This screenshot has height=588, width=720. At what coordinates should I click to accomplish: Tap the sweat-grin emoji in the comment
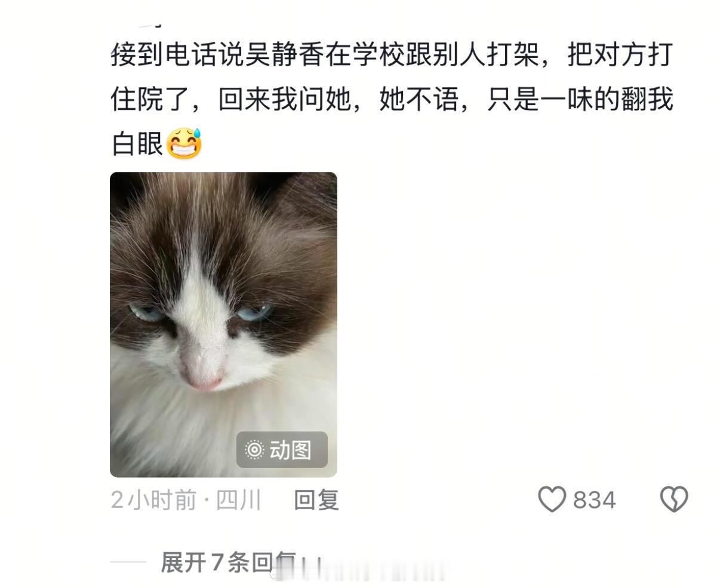[184, 143]
